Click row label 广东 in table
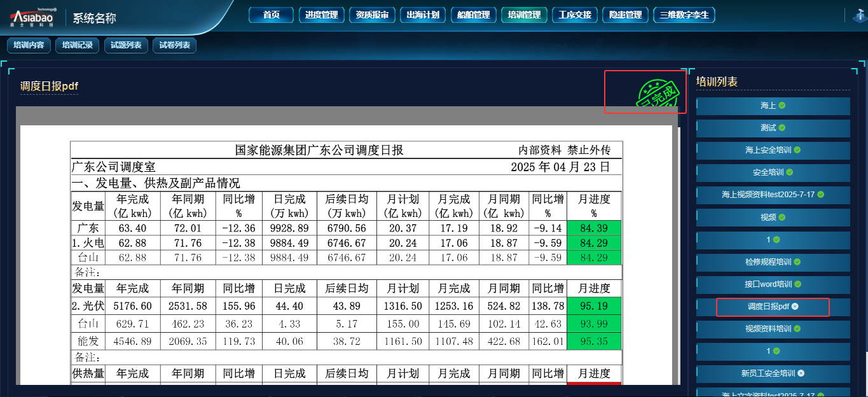 pos(88,228)
